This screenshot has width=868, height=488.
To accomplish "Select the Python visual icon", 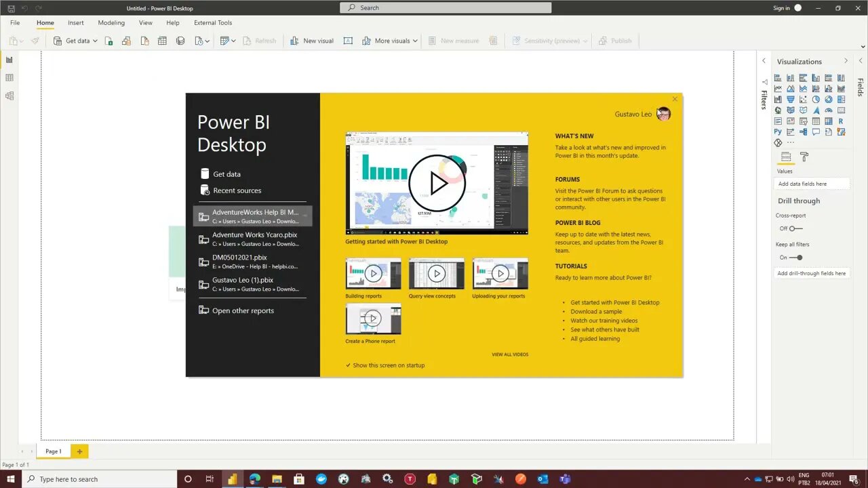I will tap(778, 131).
